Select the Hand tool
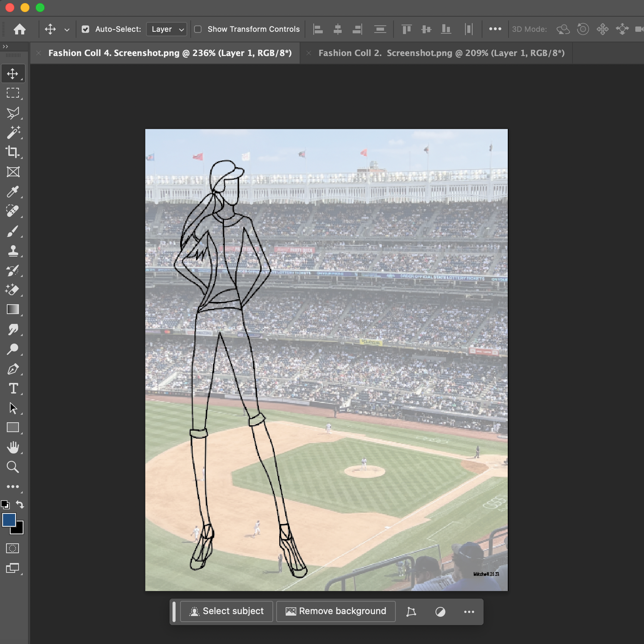The image size is (644, 644). click(x=12, y=447)
